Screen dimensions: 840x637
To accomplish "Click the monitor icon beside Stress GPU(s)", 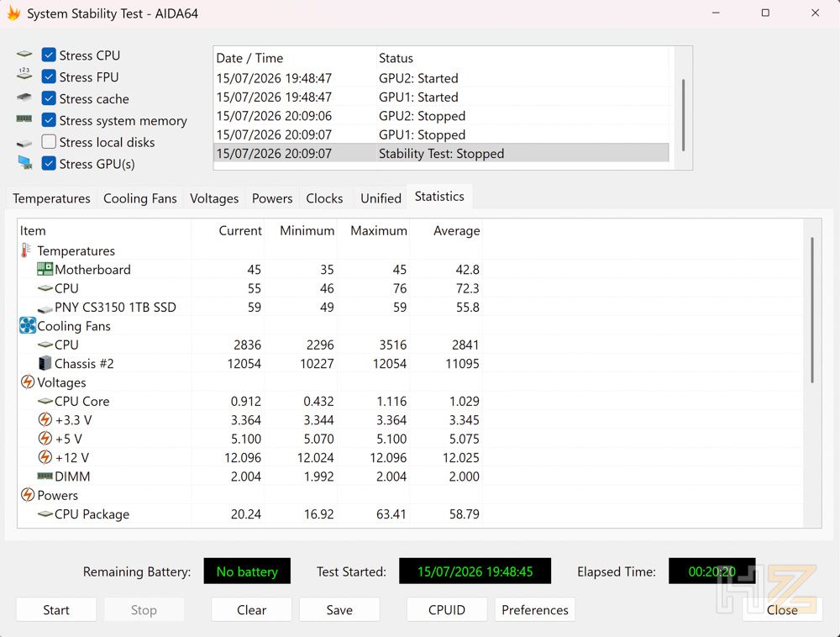I will click(x=24, y=162).
